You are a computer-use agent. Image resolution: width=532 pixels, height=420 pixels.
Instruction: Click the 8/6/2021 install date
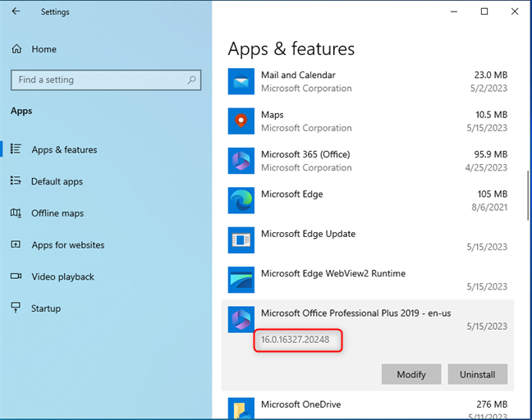coord(489,208)
